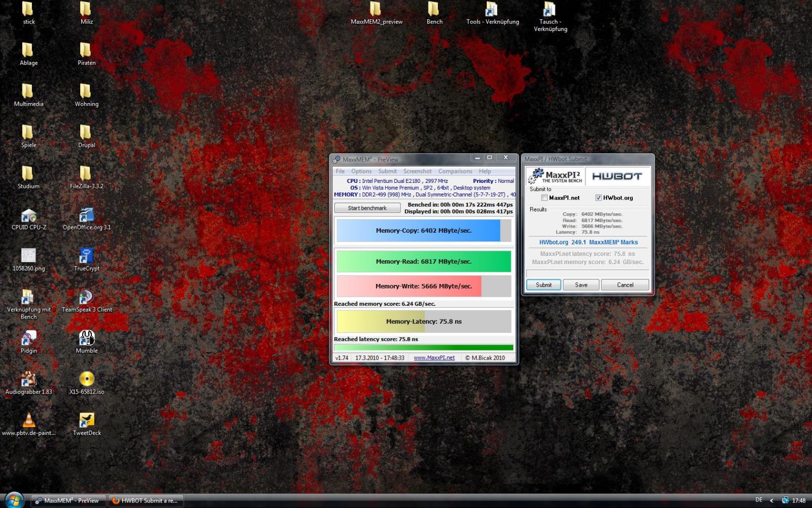Select the Ablage folder icon
The width and height of the screenshot is (812, 508).
point(28,54)
